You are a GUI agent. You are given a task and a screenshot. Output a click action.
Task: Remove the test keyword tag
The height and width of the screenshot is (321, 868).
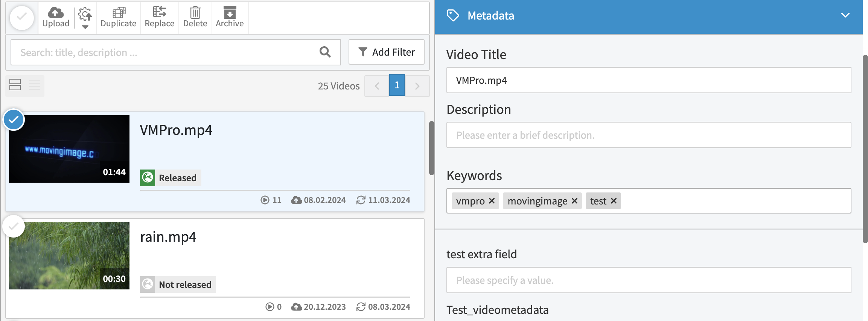click(614, 201)
